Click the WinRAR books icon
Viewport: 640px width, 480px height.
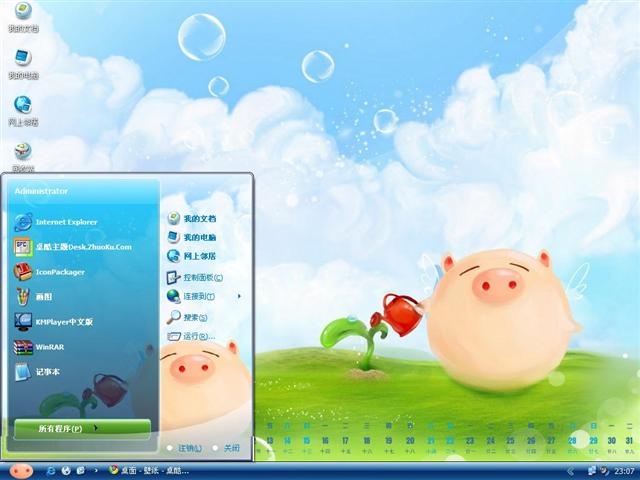[23, 347]
